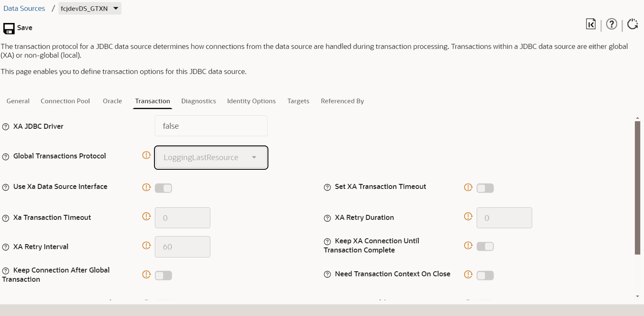Switch to the Connection Pool tab

pyautogui.click(x=65, y=101)
